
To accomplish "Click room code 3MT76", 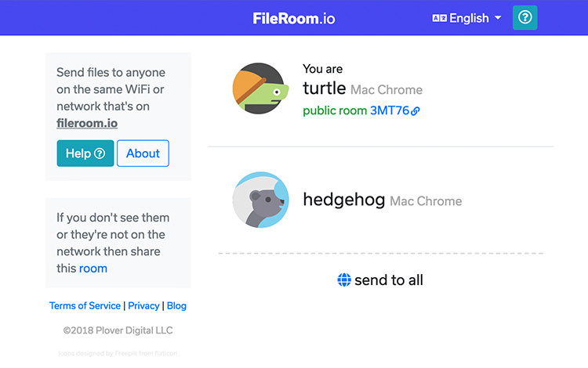I will tap(390, 111).
